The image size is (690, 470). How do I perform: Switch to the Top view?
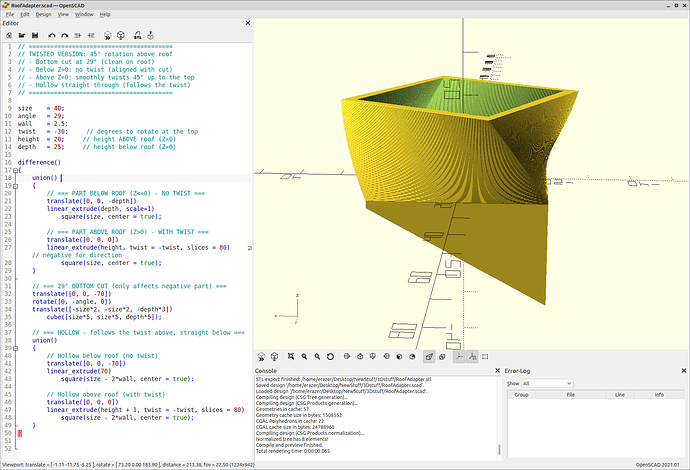point(360,356)
